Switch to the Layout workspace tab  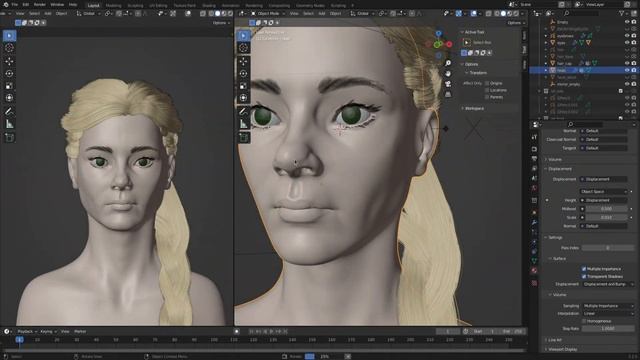(x=93, y=6)
